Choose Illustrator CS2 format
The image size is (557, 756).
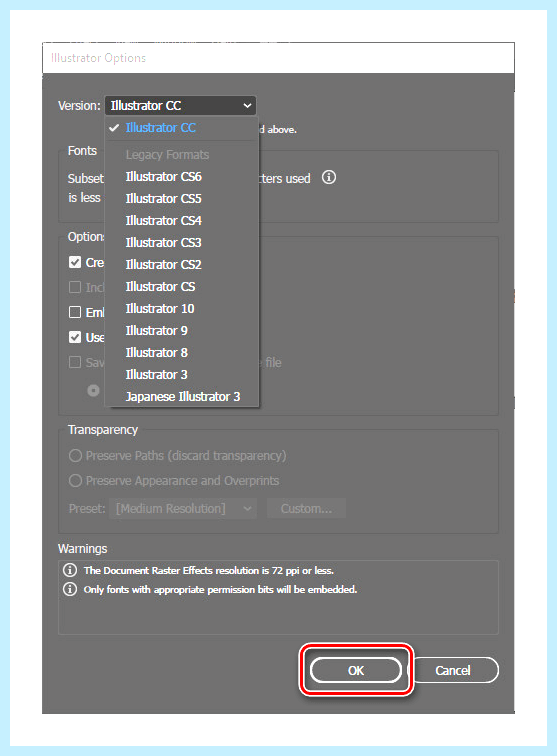[x=182, y=265]
